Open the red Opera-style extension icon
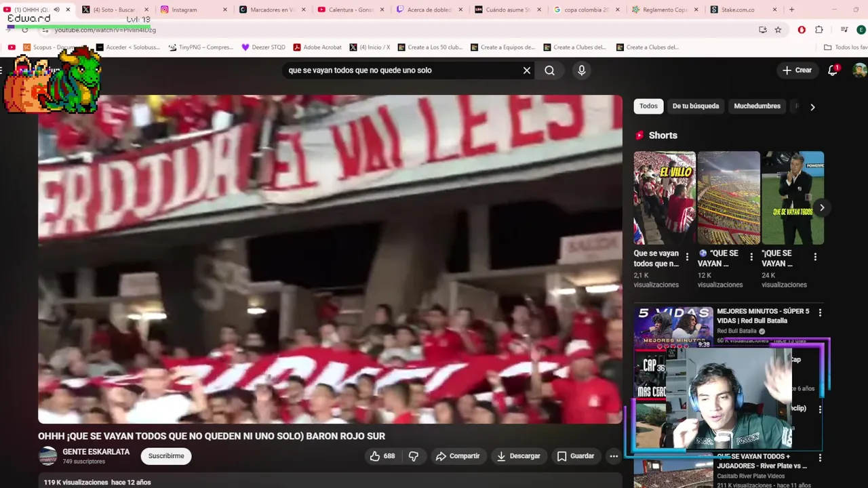This screenshot has width=868, height=488. pyautogui.click(x=802, y=30)
